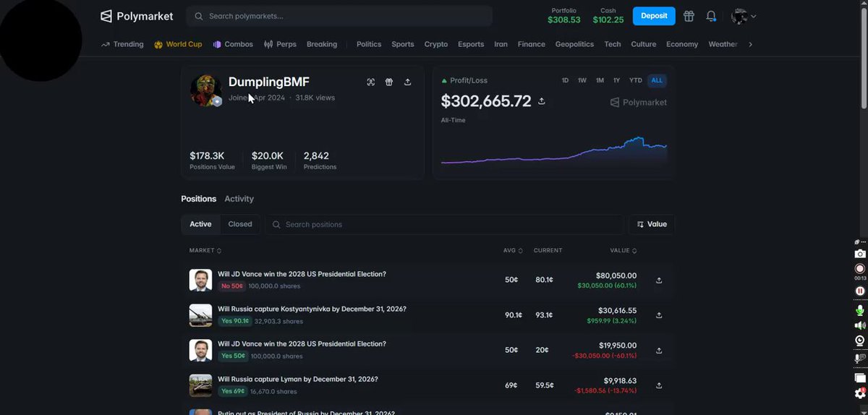Open the gift rewards icon in header

689,16
